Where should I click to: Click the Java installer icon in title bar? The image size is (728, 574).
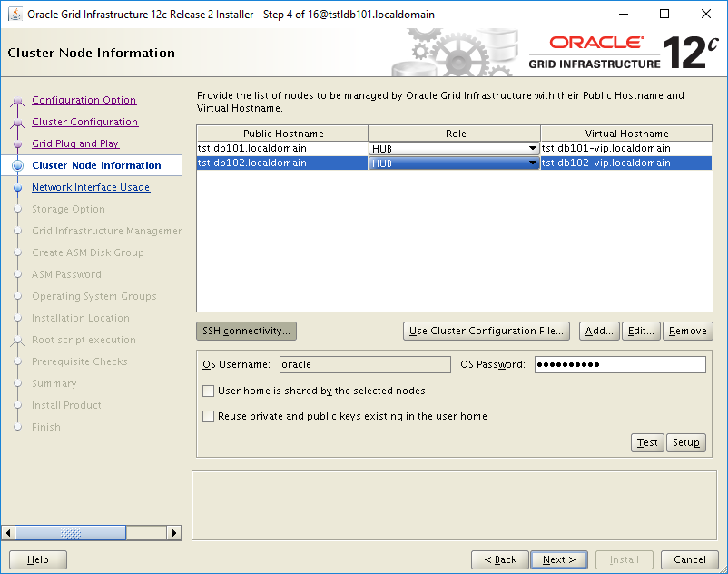click(15, 14)
